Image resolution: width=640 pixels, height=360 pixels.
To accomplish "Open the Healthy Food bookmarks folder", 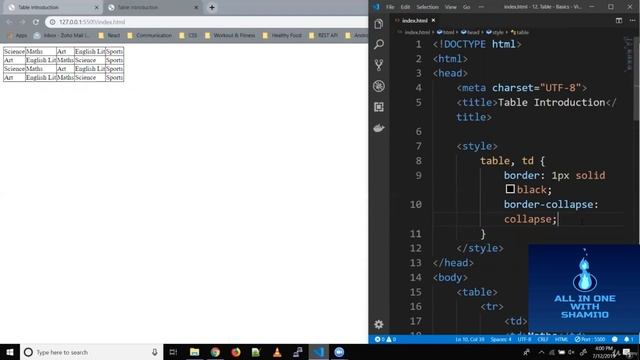I will [x=282, y=36].
